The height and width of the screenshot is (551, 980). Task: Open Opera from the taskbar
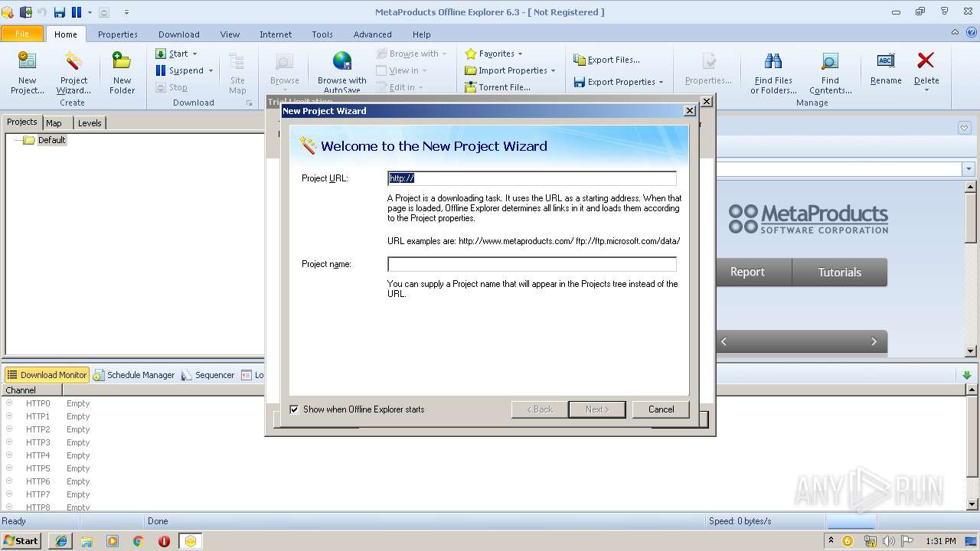click(x=164, y=541)
